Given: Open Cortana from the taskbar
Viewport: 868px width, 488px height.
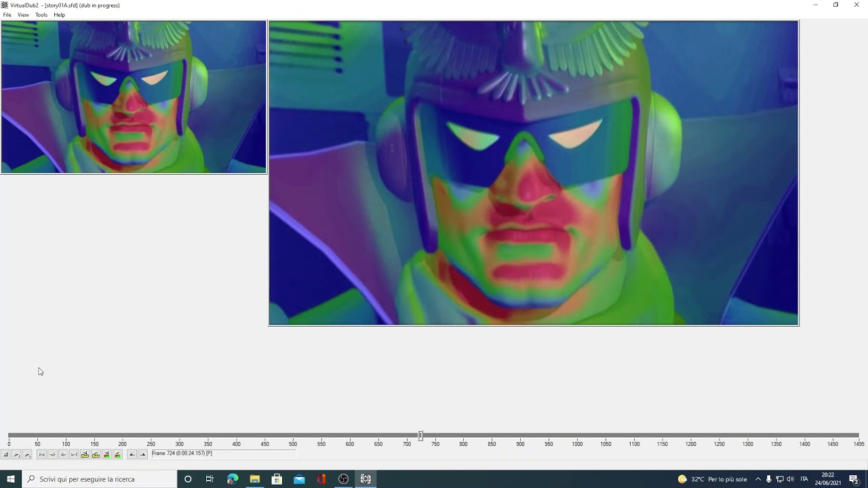Looking at the screenshot, I should [x=188, y=479].
